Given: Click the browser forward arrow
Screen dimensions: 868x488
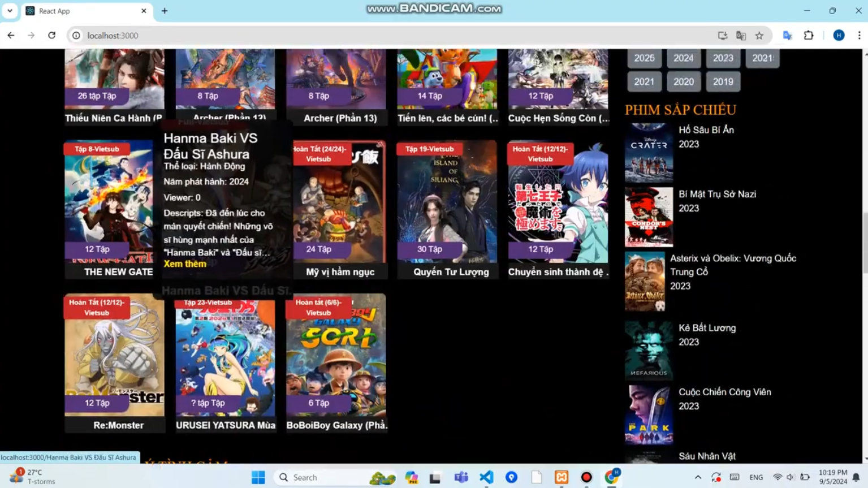Looking at the screenshot, I should 31,35.
